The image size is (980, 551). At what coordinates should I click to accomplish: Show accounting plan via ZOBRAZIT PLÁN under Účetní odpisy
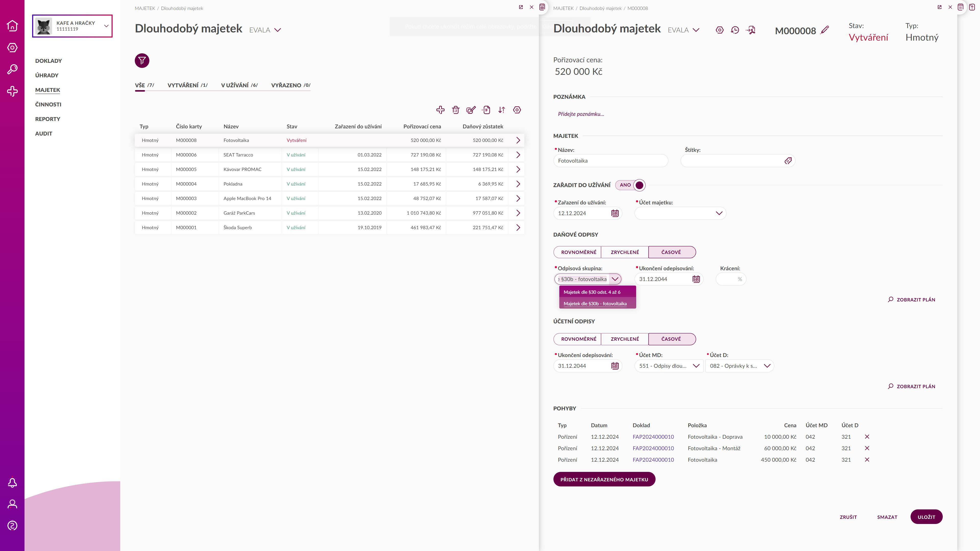click(x=912, y=386)
